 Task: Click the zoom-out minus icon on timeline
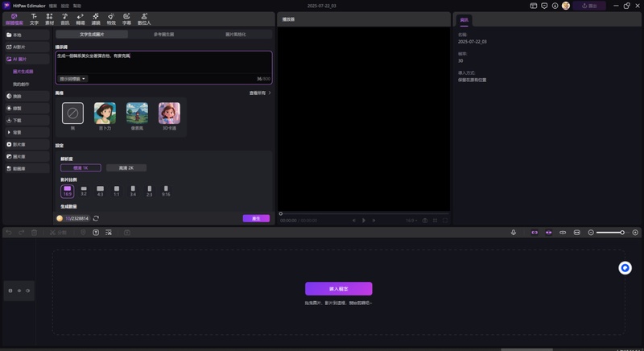(x=591, y=233)
